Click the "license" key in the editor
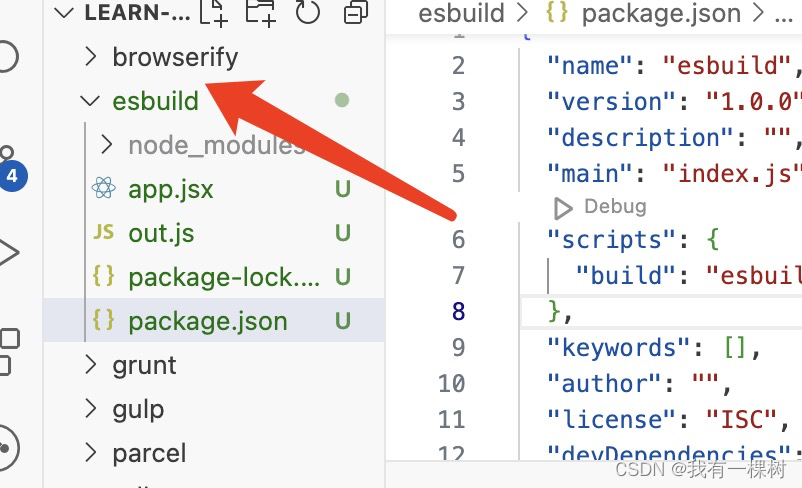 point(612,419)
